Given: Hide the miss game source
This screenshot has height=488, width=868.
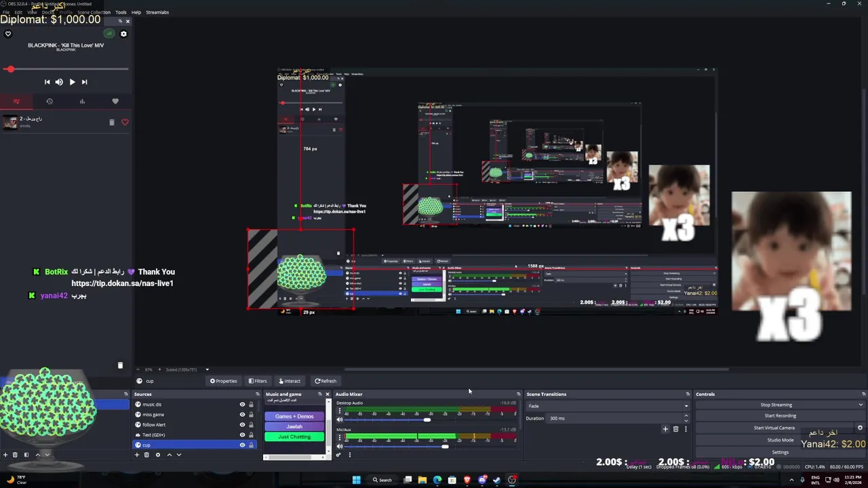Looking at the screenshot, I should pos(242,415).
